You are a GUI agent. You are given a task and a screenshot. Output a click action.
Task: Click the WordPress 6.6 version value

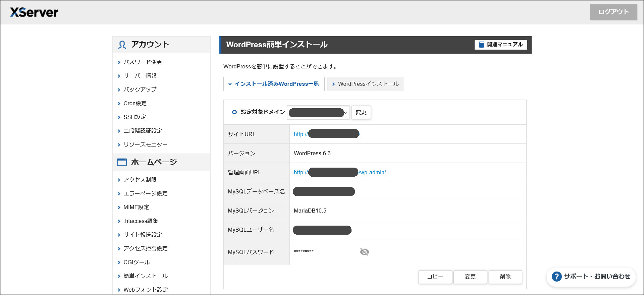[x=312, y=153]
